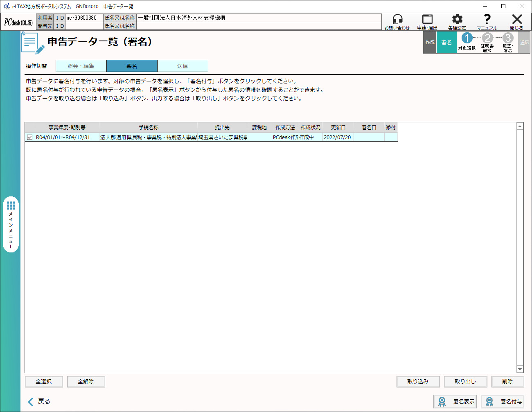Click the 作成 stage in progress bar
The height and width of the screenshot is (412, 532).
[x=430, y=43]
